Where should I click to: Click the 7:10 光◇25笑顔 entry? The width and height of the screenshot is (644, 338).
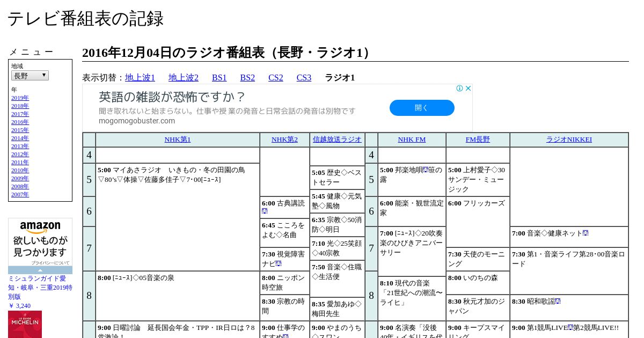point(337,248)
